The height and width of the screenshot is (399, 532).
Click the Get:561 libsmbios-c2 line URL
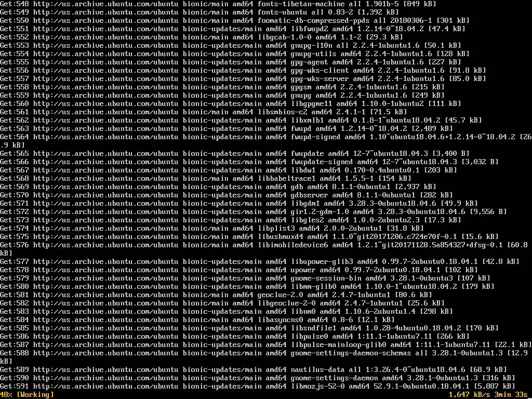105,112
